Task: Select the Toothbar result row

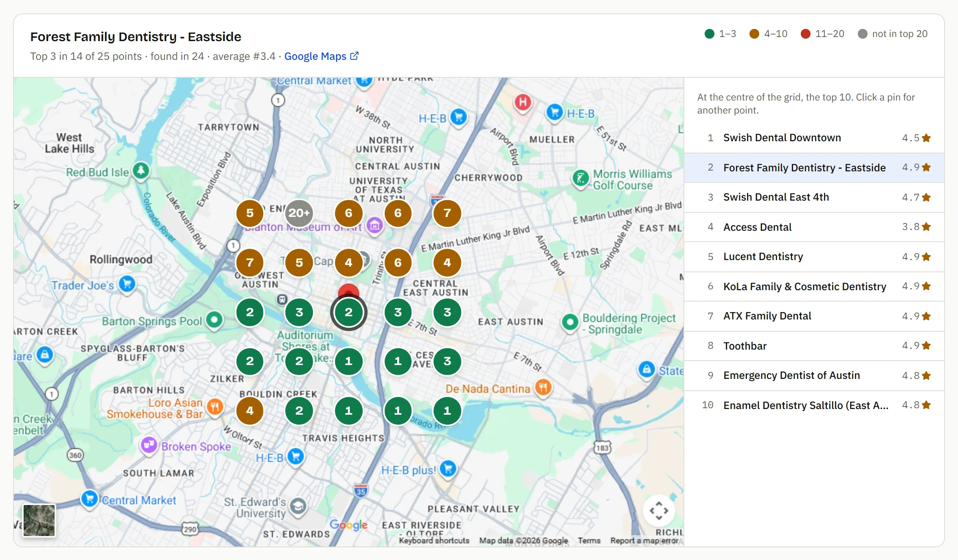Action: 814,346
